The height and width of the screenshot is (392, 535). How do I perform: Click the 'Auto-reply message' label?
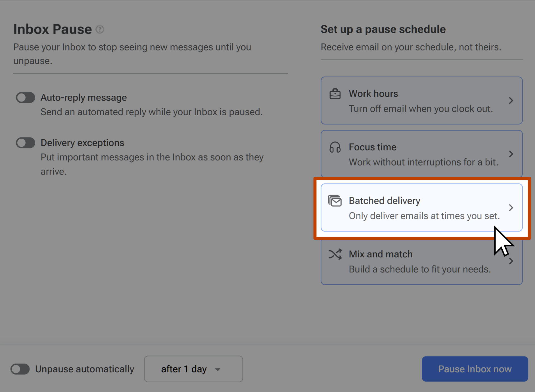click(84, 98)
